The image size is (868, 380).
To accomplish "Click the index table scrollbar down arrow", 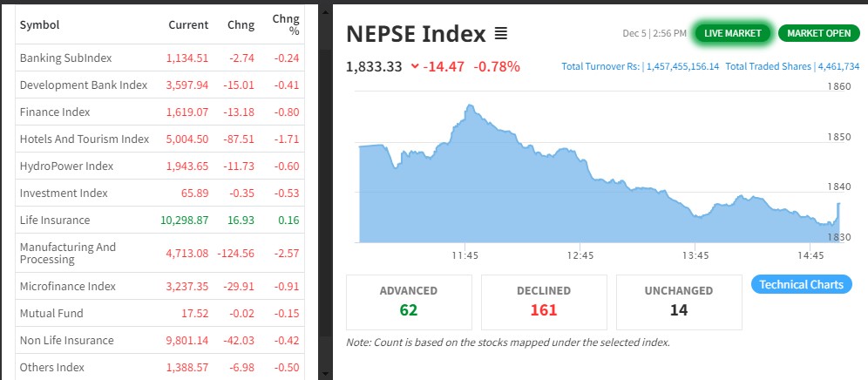I will coord(327,374).
